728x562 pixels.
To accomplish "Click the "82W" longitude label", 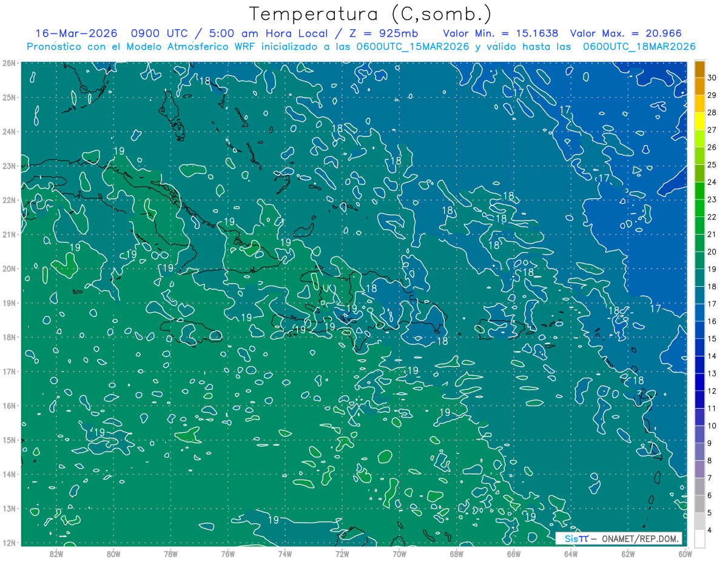I will (x=56, y=554).
